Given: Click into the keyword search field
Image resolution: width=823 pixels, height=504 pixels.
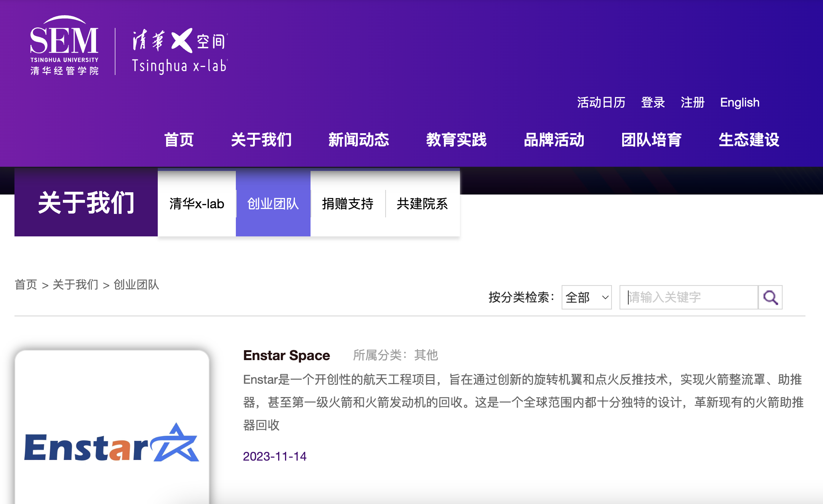Looking at the screenshot, I should [x=688, y=297].
